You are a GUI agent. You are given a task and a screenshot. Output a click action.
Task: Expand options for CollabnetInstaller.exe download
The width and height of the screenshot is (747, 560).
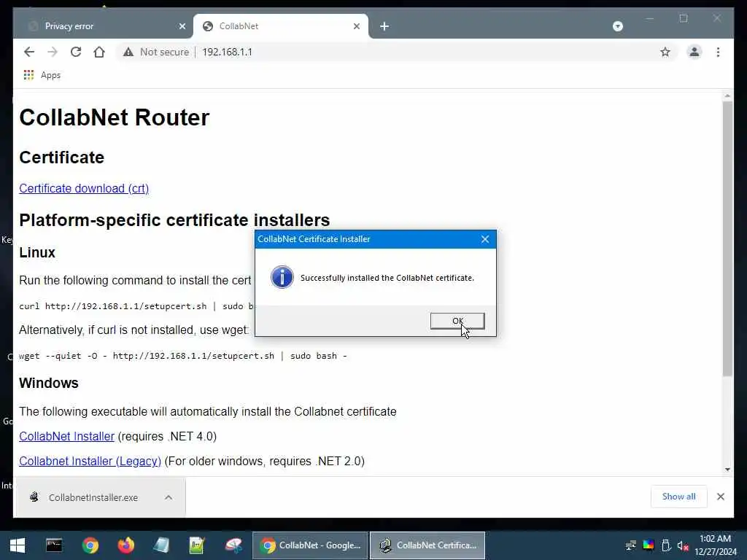tap(169, 497)
